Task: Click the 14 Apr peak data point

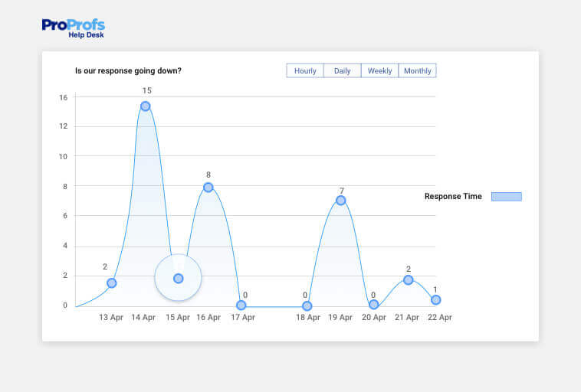Action: click(x=145, y=106)
